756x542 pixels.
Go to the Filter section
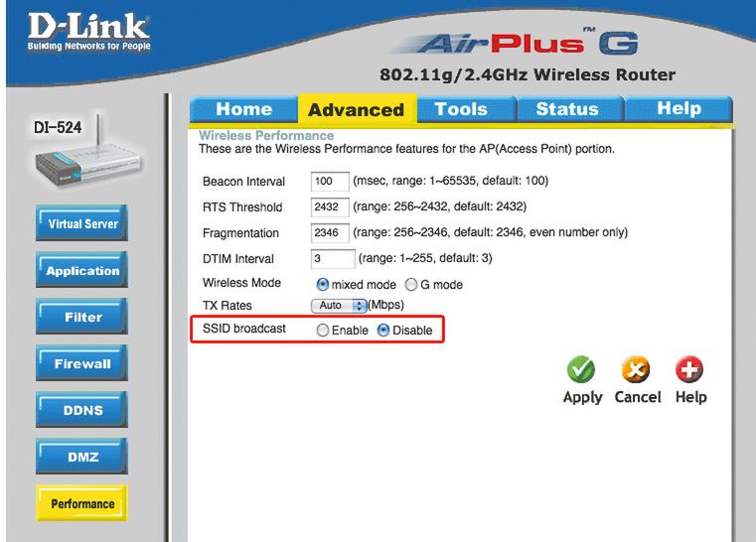point(82,317)
